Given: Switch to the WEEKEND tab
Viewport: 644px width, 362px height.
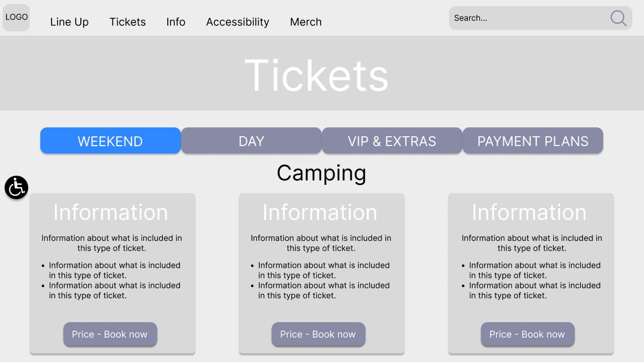Looking at the screenshot, I should (x=110, y=141).
